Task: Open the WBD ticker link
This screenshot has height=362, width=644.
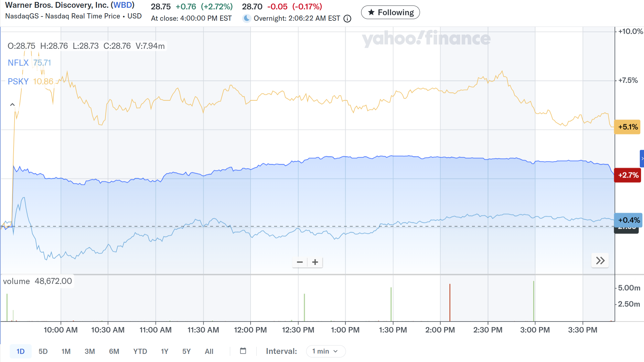Action: [x=123, y=5]
